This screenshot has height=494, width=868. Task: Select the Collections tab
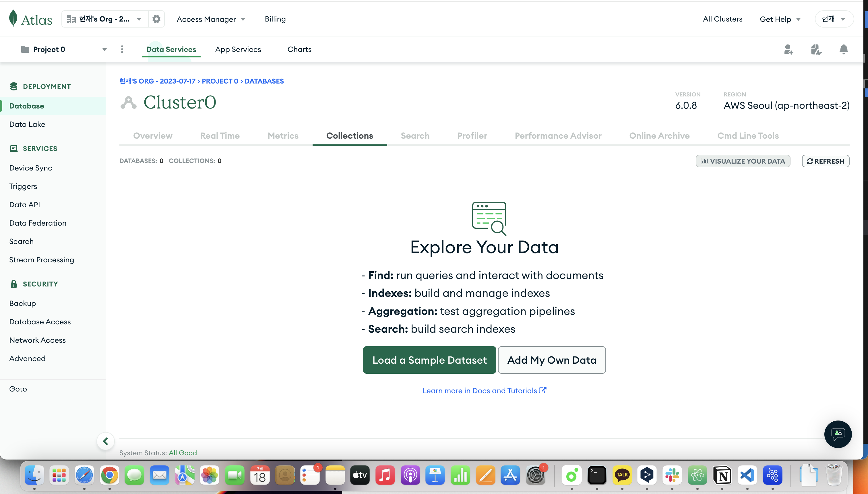pos(350,136)
